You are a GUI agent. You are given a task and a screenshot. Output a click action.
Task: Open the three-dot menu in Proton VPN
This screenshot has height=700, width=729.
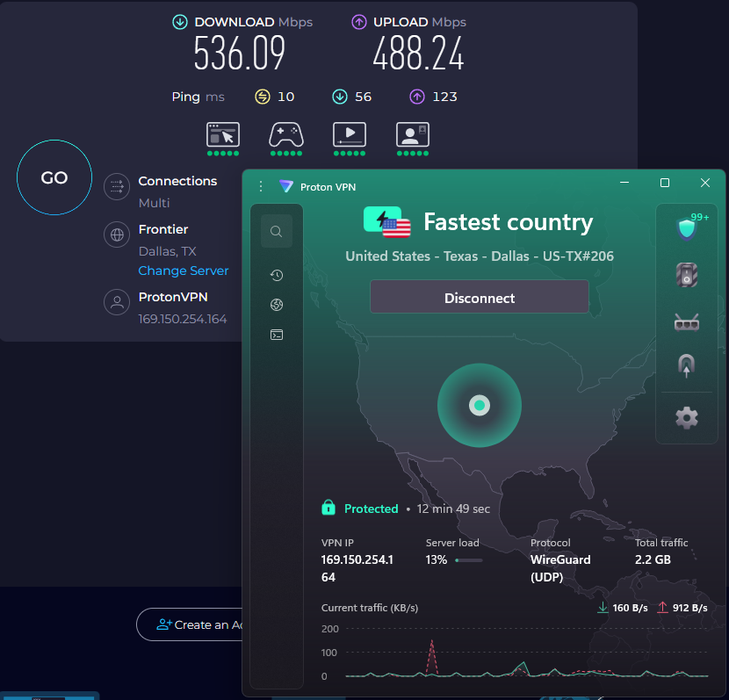[x=260, y=186]
